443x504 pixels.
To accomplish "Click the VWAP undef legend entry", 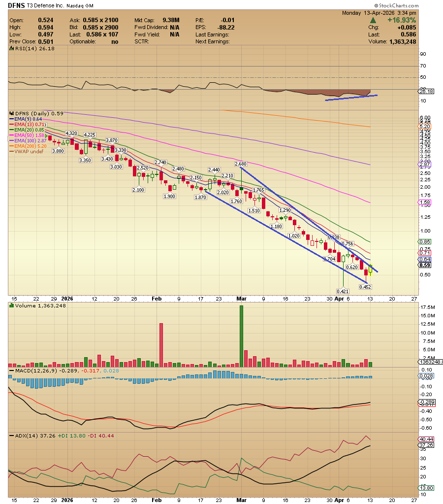I will point(27,151).
